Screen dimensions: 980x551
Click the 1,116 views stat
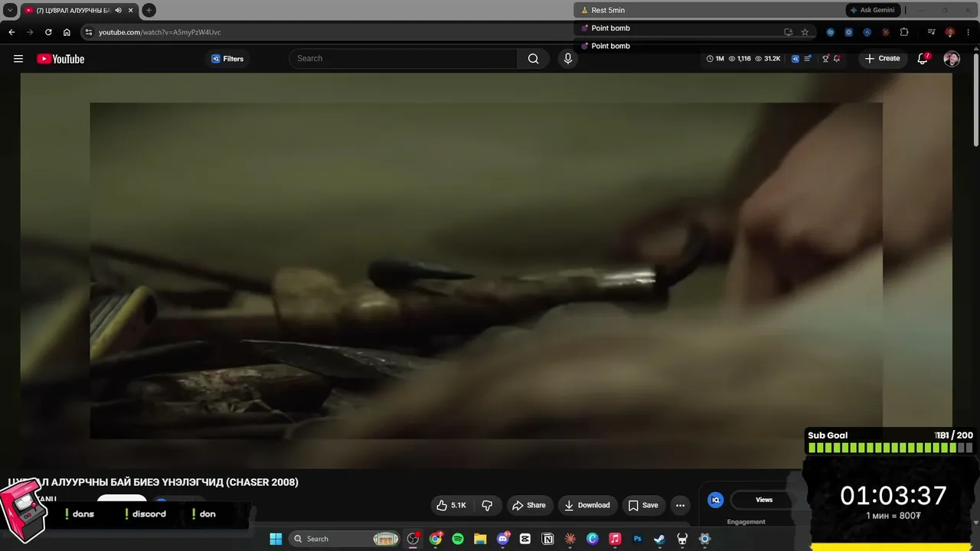pyautogui.click(x=740, y=59)
